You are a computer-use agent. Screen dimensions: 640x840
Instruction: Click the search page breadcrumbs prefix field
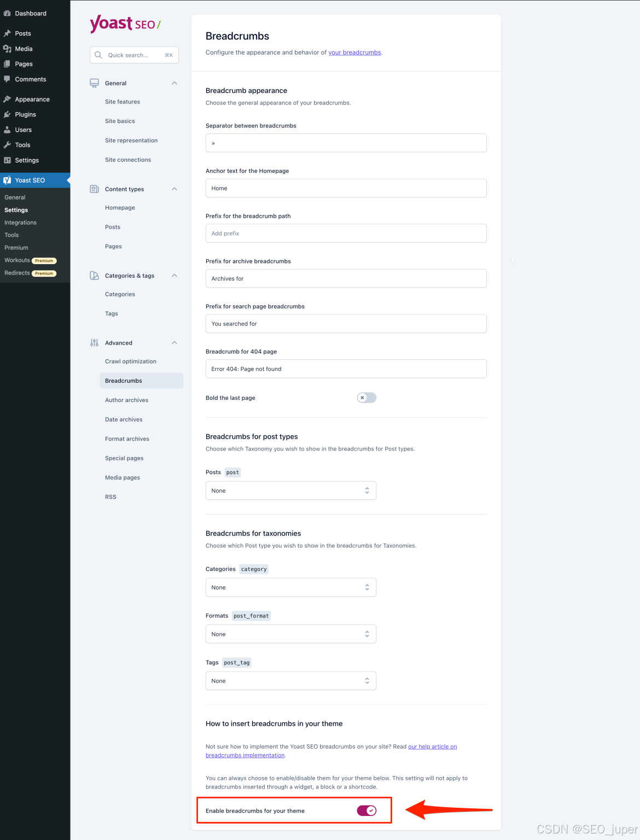coord(346,324)
